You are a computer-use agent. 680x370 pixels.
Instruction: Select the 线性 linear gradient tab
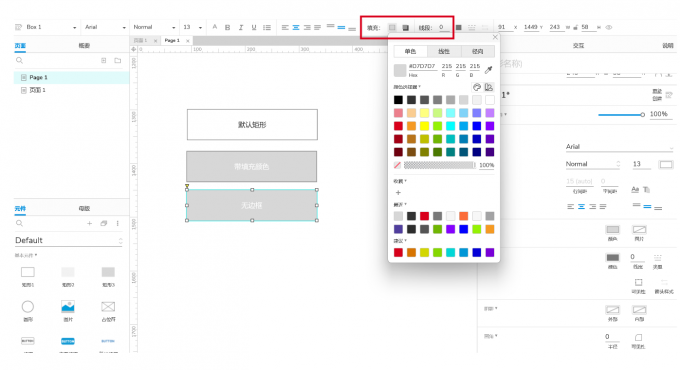pyautogui.click(x=444, y=51)
